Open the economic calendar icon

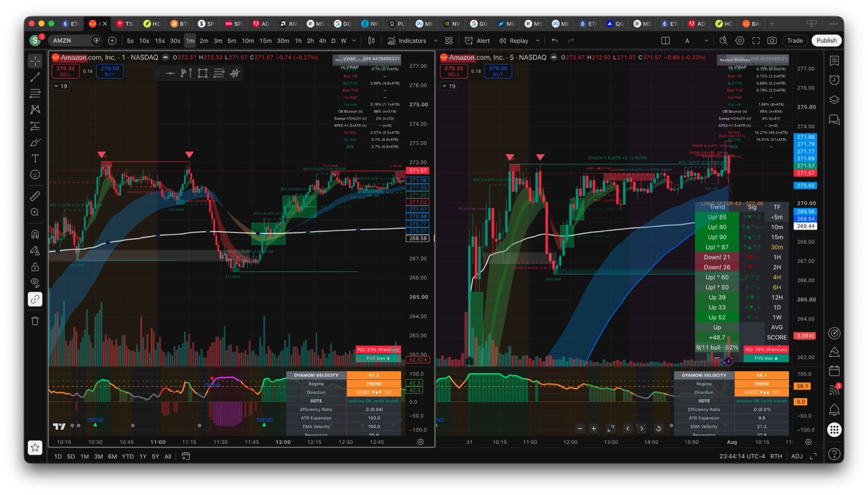click(x=834, y=371)
